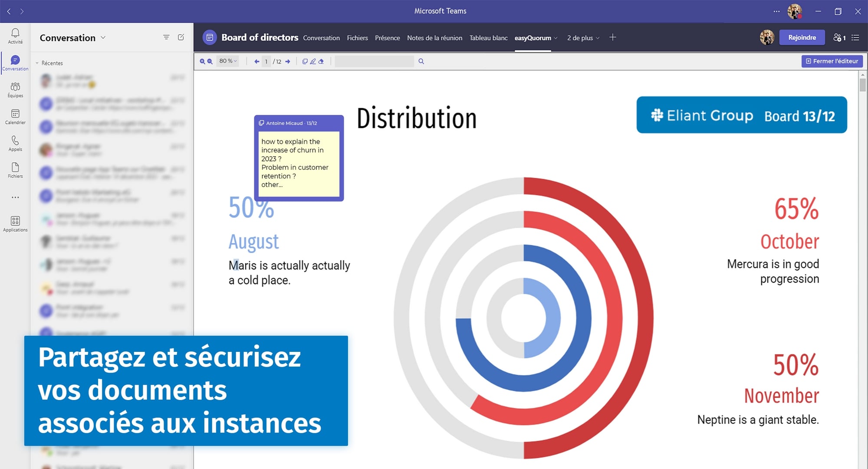This screenshot has width=868, height=469.
Task: Start a new conversation with compose icon
Action: pos(181,37)
